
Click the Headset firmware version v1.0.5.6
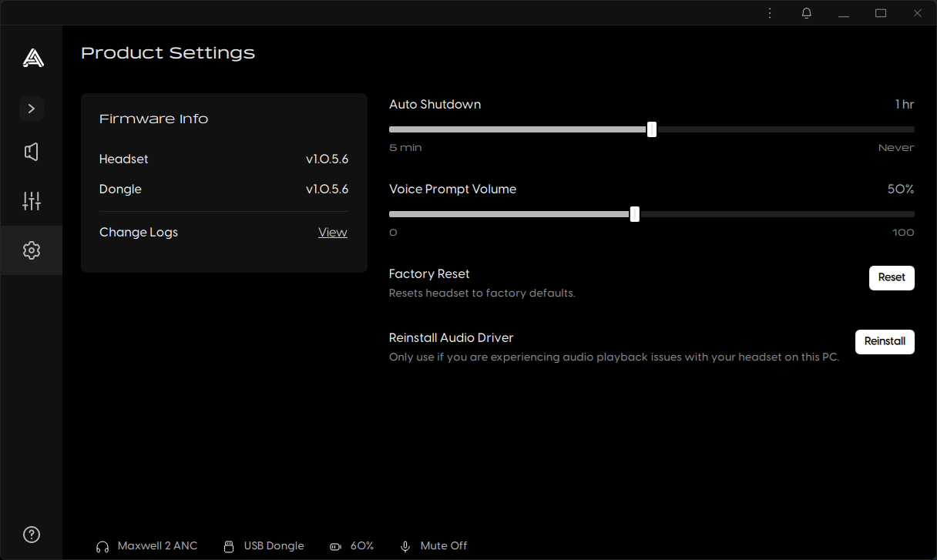(327, 159)
